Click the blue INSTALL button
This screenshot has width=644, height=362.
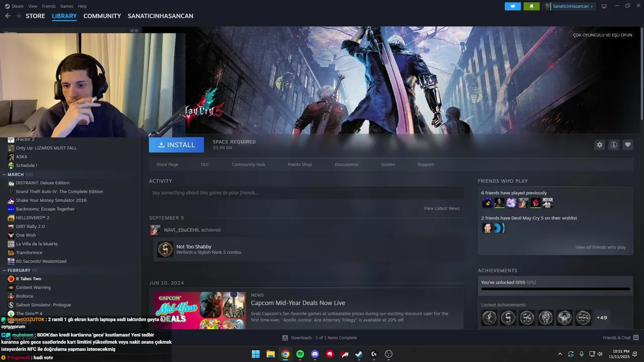pyautogui.click(x=176, y=145)
